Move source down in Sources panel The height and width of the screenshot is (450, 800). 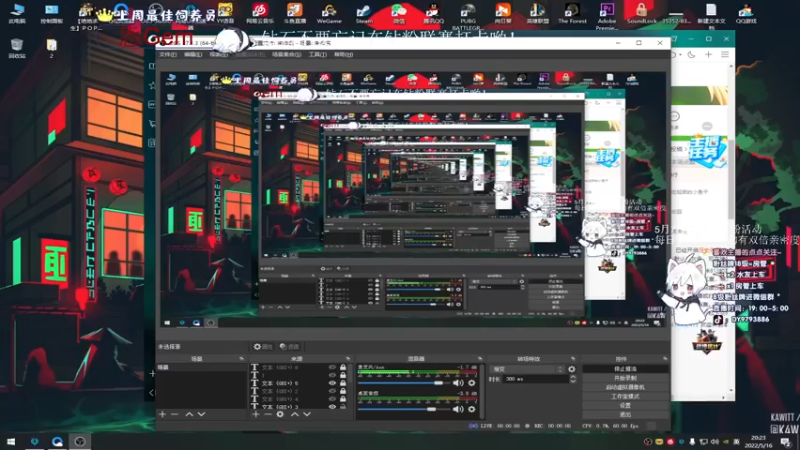point(307,414)
